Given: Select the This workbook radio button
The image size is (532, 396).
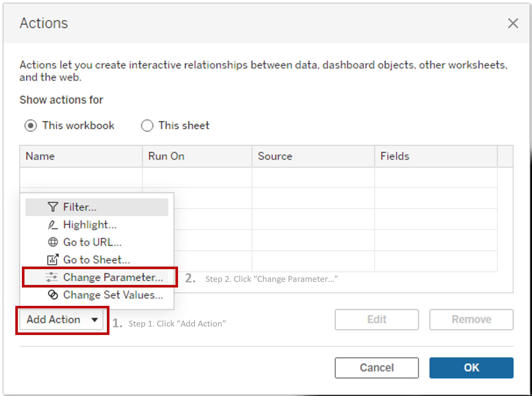Looking at the screenshot, I should pos(31,126).
